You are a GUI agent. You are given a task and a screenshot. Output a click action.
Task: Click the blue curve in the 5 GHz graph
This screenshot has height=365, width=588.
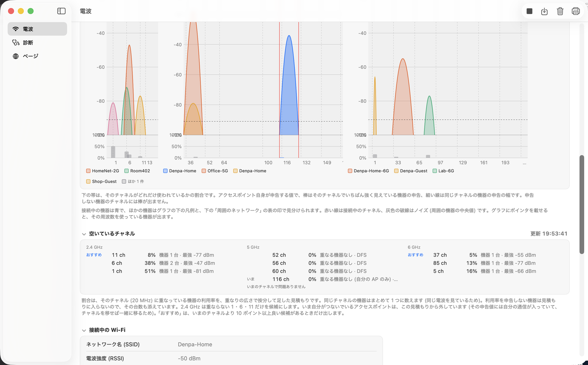pos(289,85)
